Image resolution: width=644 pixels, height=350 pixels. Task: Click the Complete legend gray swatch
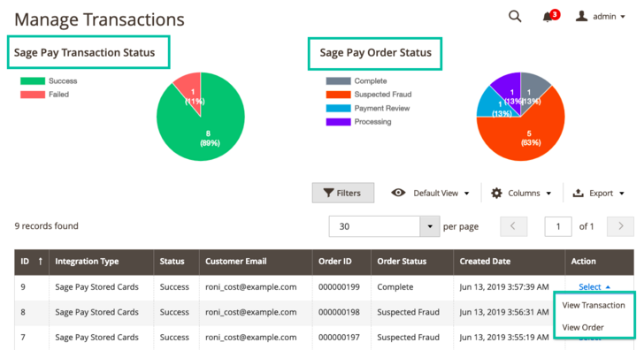point(338,80)
